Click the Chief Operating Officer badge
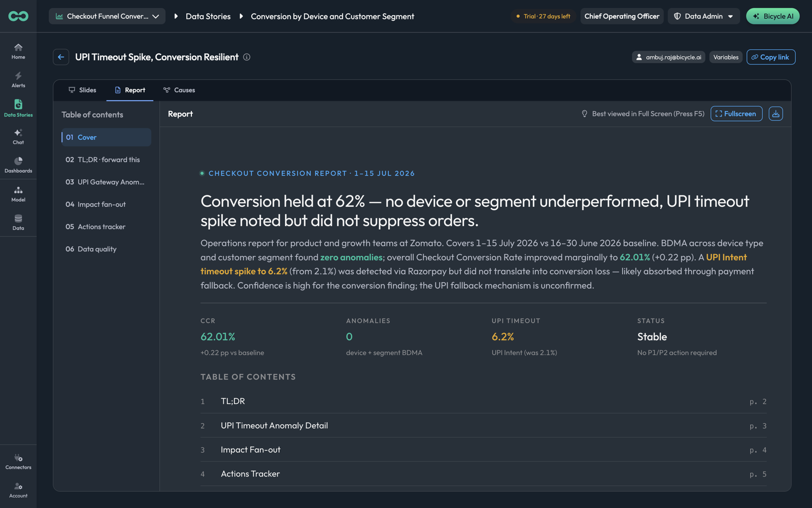 pyautogui.click(x=622, y=16)
